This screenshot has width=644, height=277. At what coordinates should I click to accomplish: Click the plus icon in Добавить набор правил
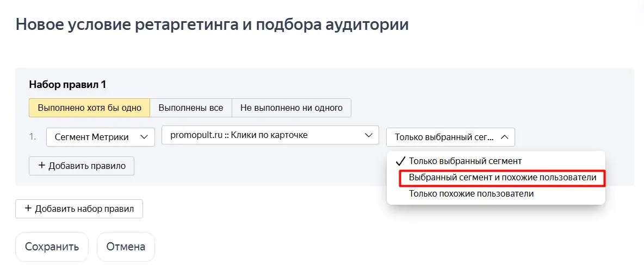point(28,209)
